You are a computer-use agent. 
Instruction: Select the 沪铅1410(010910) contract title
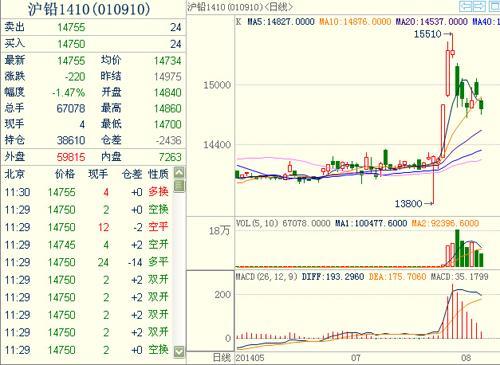(x=89, y=9)
